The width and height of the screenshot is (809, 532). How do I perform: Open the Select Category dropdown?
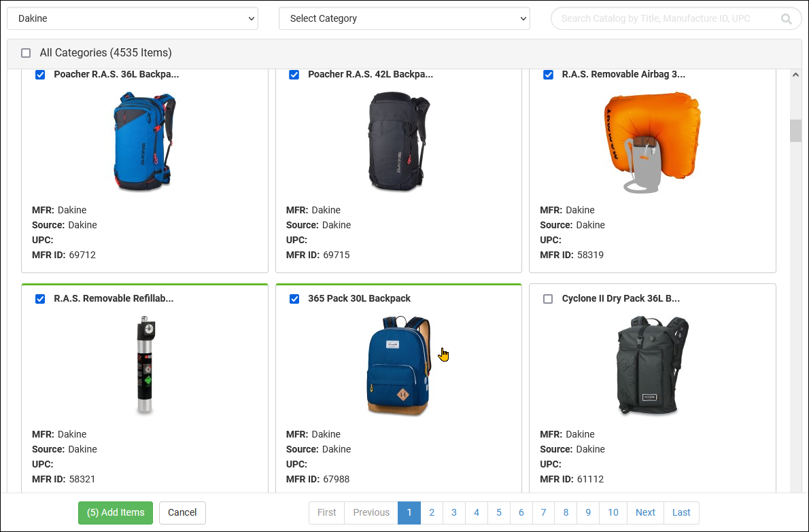(404, 18)
